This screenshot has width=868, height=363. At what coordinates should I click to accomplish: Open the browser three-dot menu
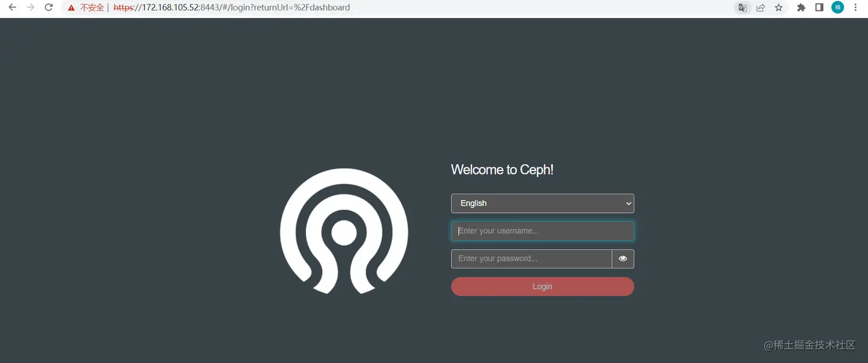[857, 7]
